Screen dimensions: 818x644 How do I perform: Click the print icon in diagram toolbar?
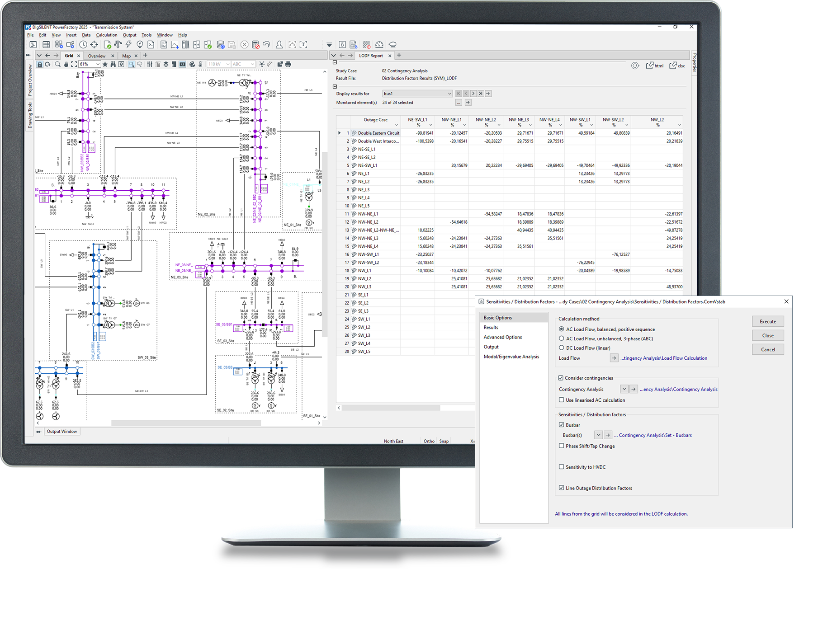click(288, 64)
